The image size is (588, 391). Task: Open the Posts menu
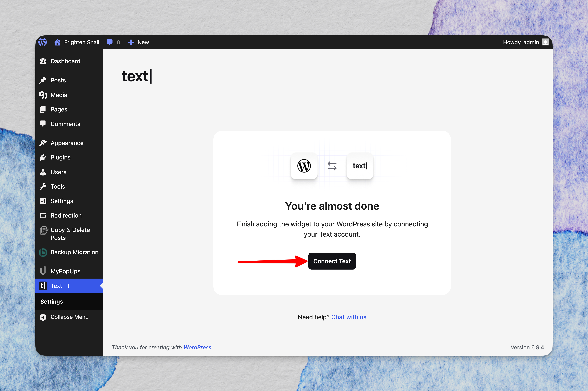(x=69, y=80)
